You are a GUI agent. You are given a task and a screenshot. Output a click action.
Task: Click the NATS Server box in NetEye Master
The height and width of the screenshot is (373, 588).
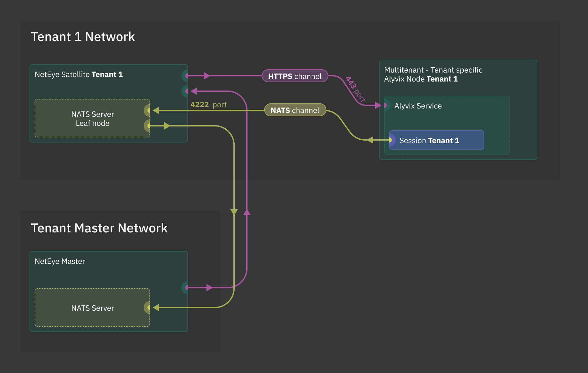tap(92, 308)
